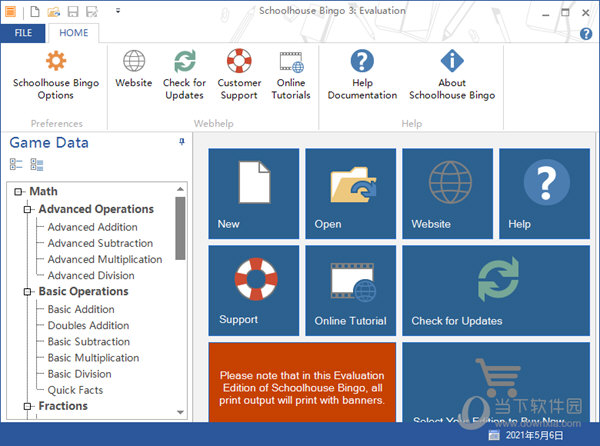The width and height of the screenshot is (600, 446).
Task: Click the New document quick access icon
Action: click(35, 12)
